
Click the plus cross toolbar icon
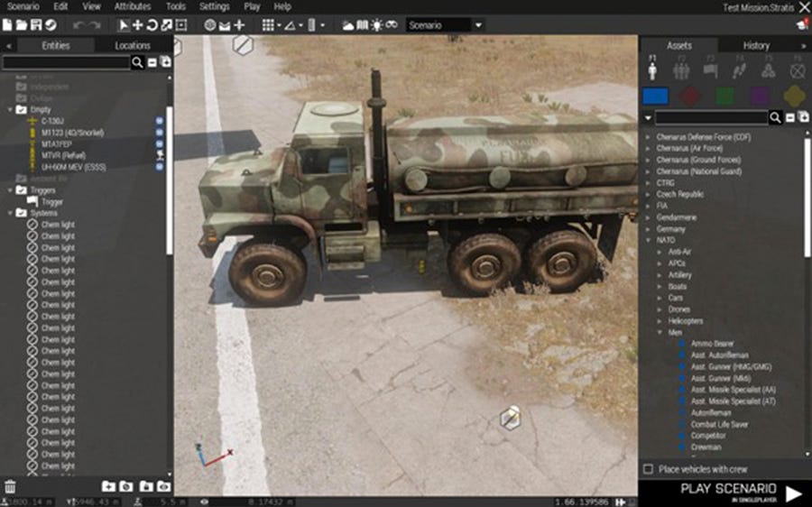pos(239,25)
